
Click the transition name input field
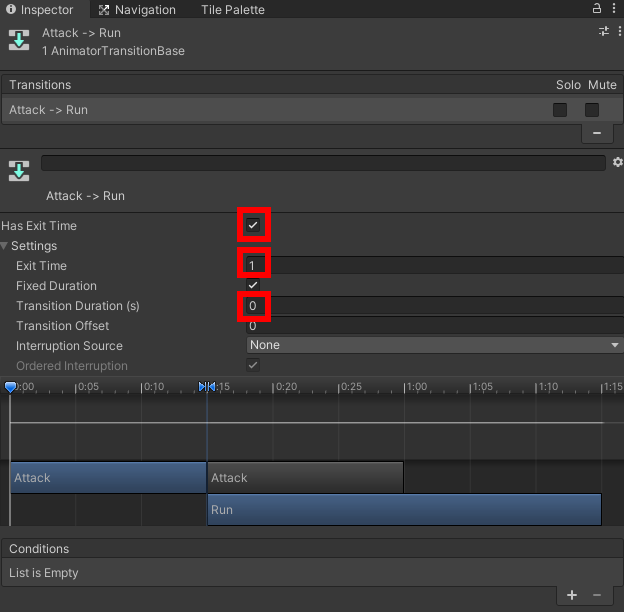point(323,163)
